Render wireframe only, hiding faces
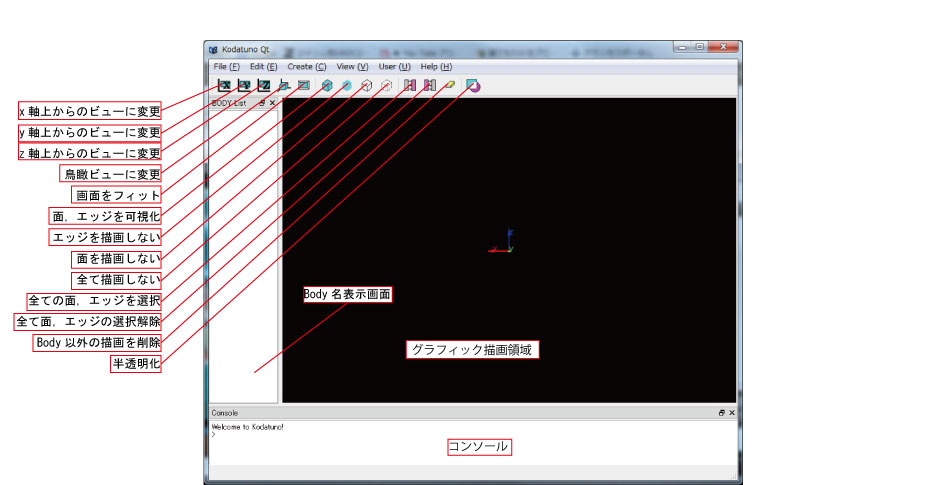 click(367, 86)
